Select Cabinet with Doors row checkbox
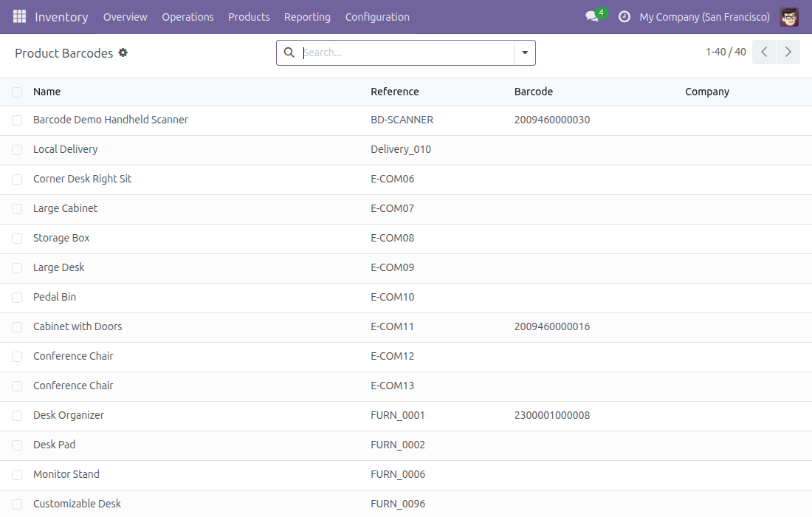The width and height of the screenshot is (812, 517). (x=17, y=327)
